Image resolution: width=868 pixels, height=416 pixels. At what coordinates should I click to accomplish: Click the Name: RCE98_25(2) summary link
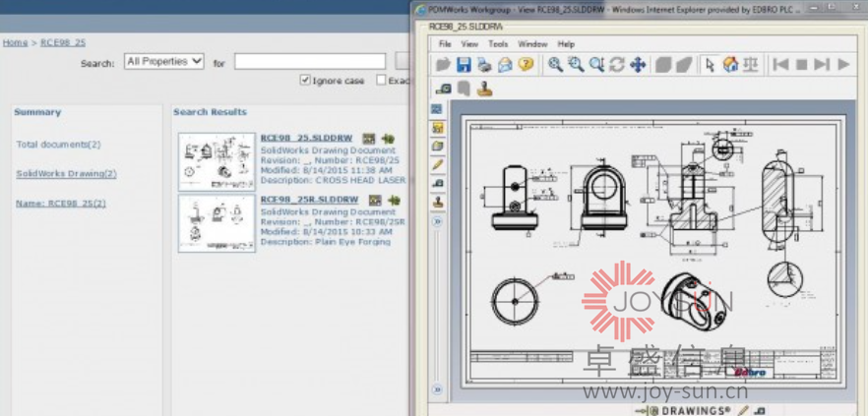click(61, 204)
